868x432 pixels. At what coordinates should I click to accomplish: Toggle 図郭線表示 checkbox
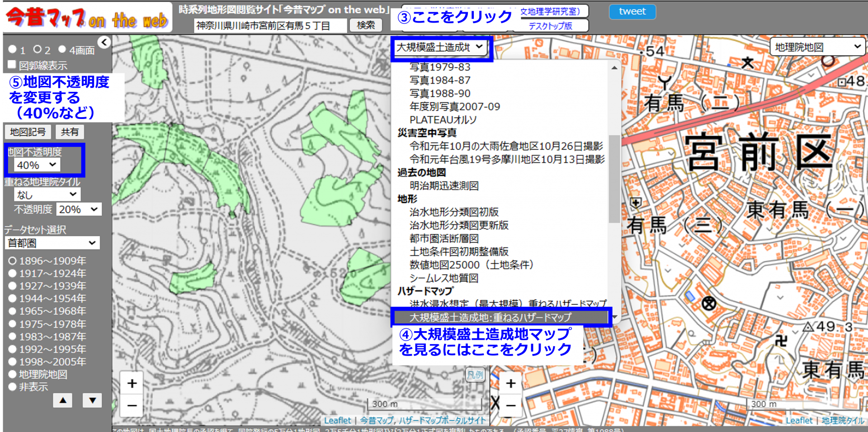(x=12, y=64)
